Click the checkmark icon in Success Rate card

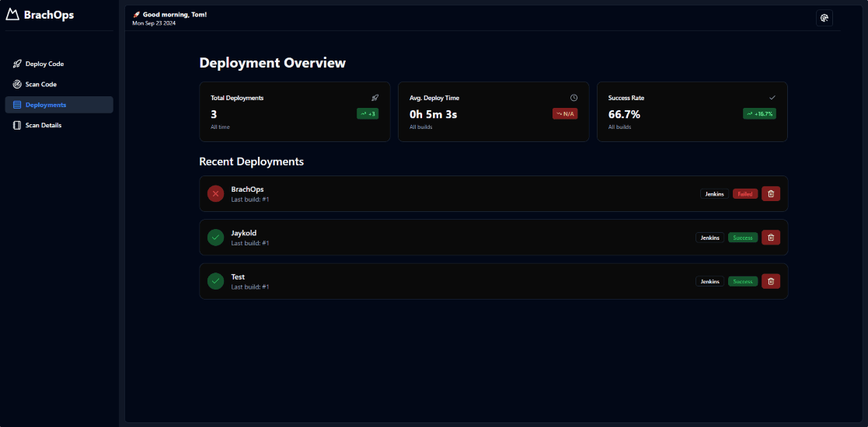[772, 97]
